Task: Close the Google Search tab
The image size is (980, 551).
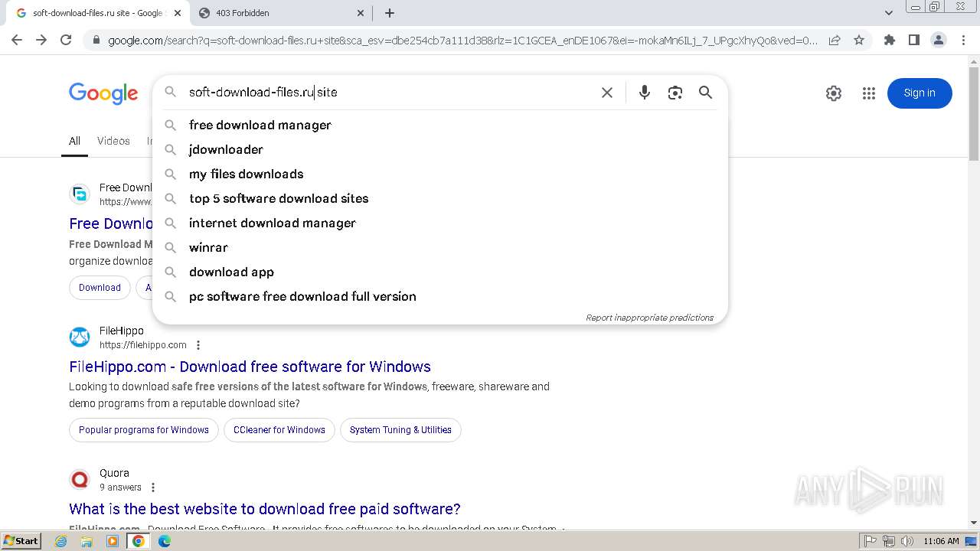Action: click(178, 13)
